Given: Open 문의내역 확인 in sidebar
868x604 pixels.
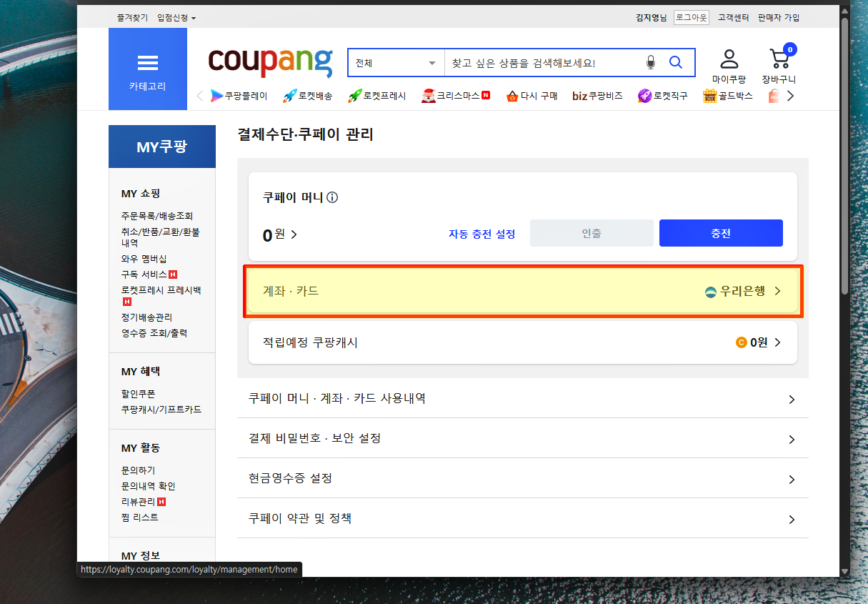Looking at the screenshot, I should pos(149,486).
